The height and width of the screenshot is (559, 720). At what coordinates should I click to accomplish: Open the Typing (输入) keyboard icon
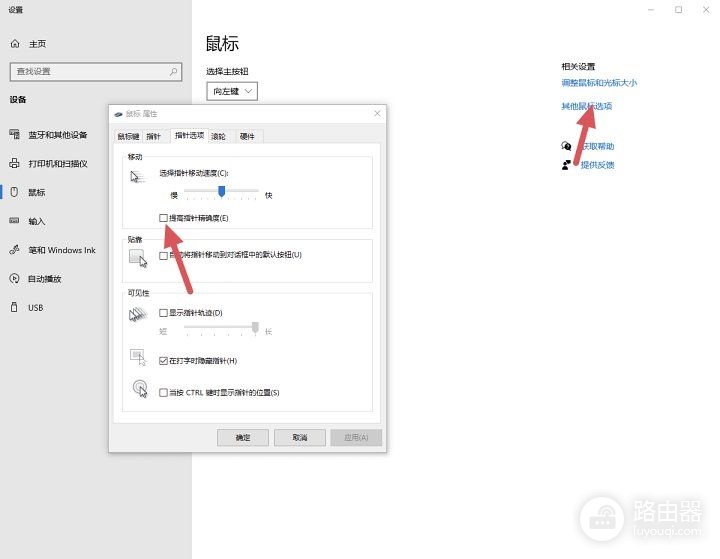14,220
